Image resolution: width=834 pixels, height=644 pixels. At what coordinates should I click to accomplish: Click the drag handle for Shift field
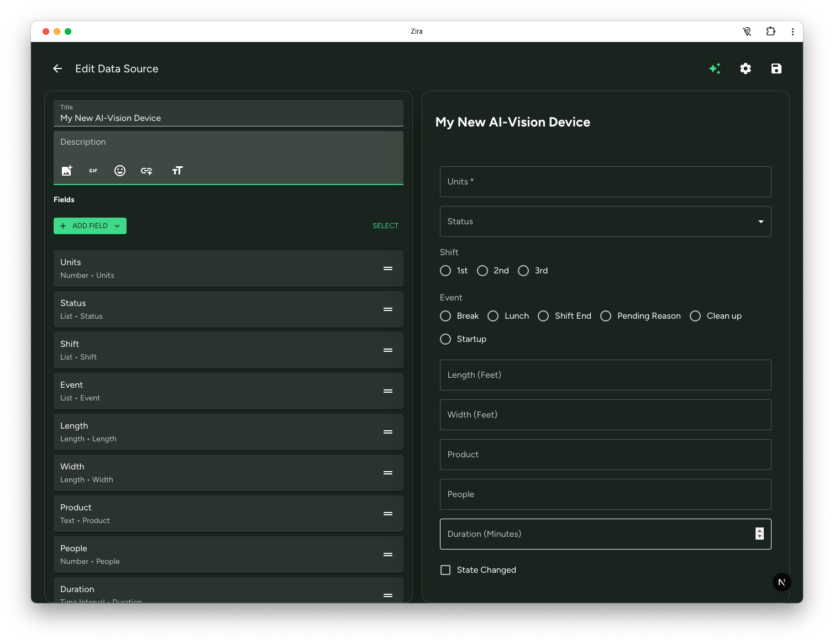(x=388, y=350)
